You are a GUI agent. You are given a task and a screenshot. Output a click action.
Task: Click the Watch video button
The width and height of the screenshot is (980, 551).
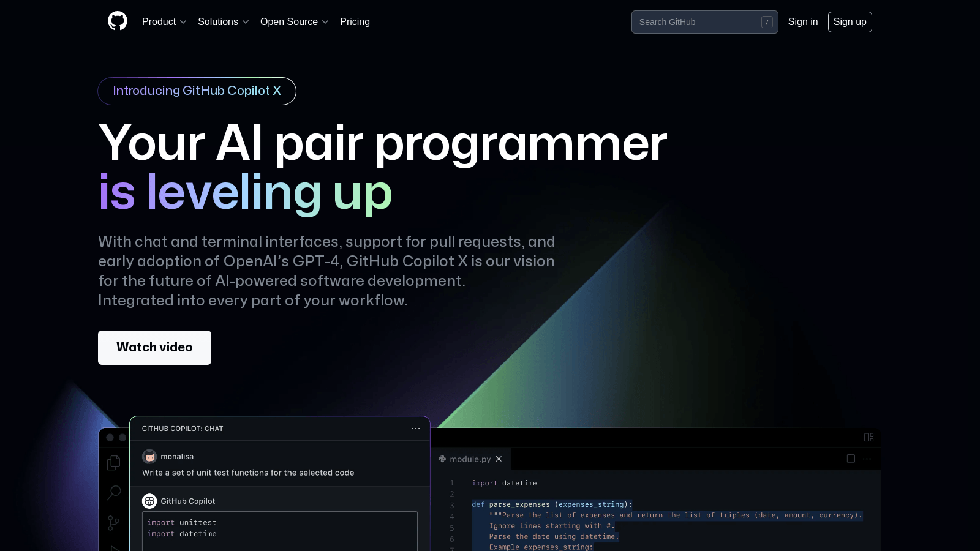coord(154,347)
